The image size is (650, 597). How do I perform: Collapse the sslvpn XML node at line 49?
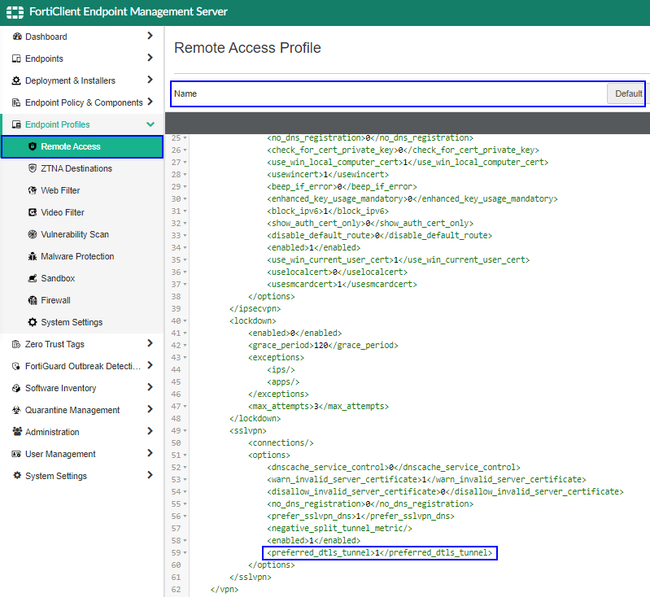pos(187,430)
